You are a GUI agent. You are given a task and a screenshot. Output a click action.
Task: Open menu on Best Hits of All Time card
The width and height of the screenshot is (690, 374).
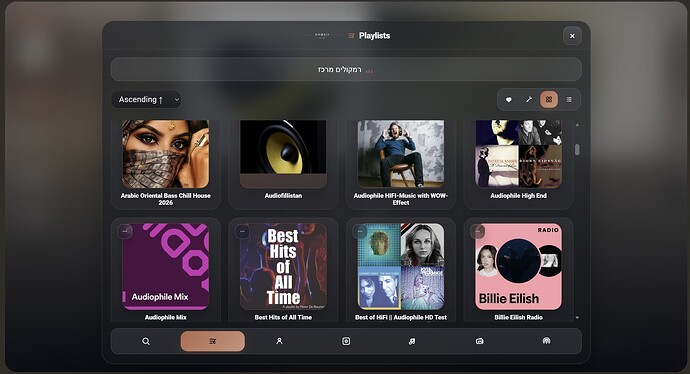point(242,231)
